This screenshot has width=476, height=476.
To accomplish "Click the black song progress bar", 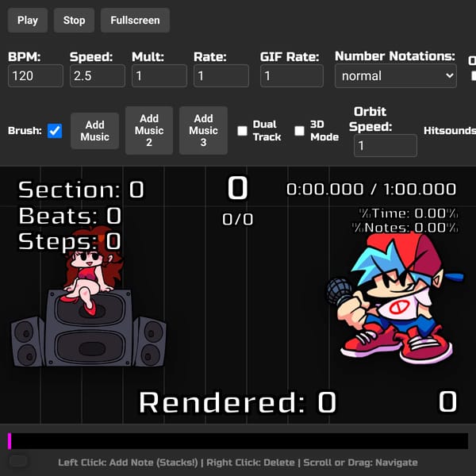I will tap(238, 441).
